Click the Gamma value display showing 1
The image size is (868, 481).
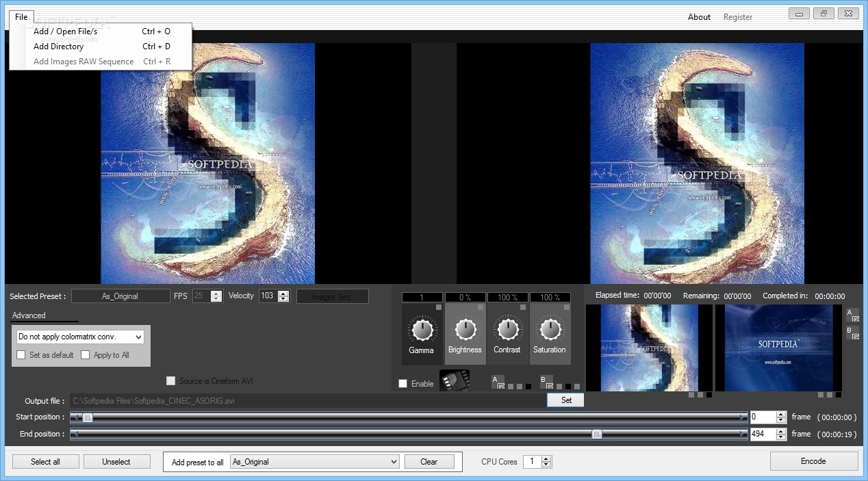click(x=422, y=298)
